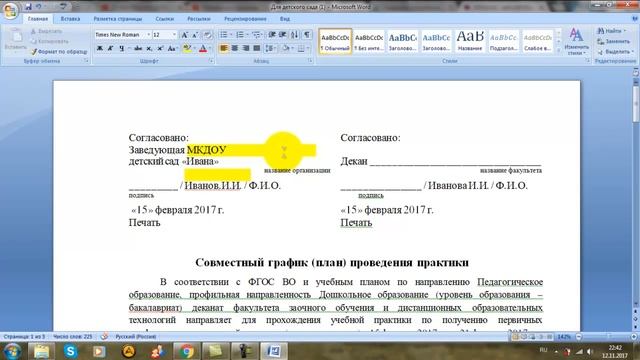Toggle strikethrough text

pyautogui.click(x=138, y=49)
